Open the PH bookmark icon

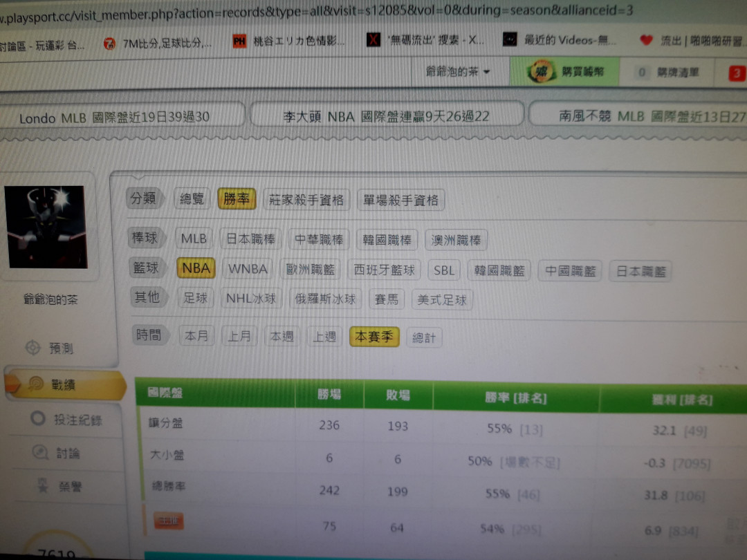coord(239,41)
